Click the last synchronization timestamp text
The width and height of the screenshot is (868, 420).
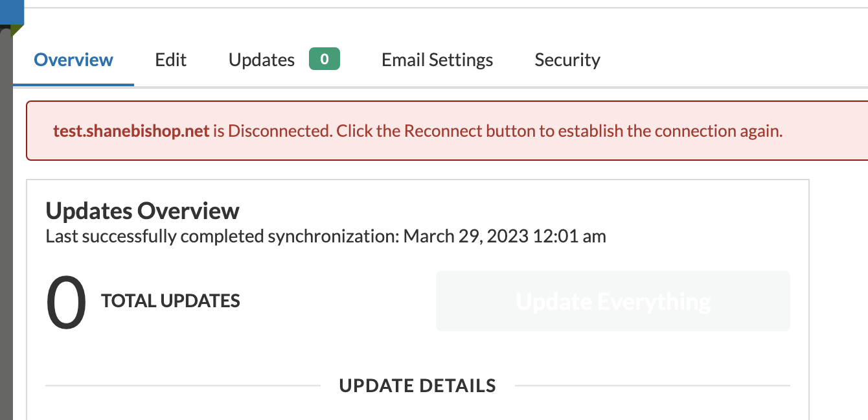coord(325,236)
